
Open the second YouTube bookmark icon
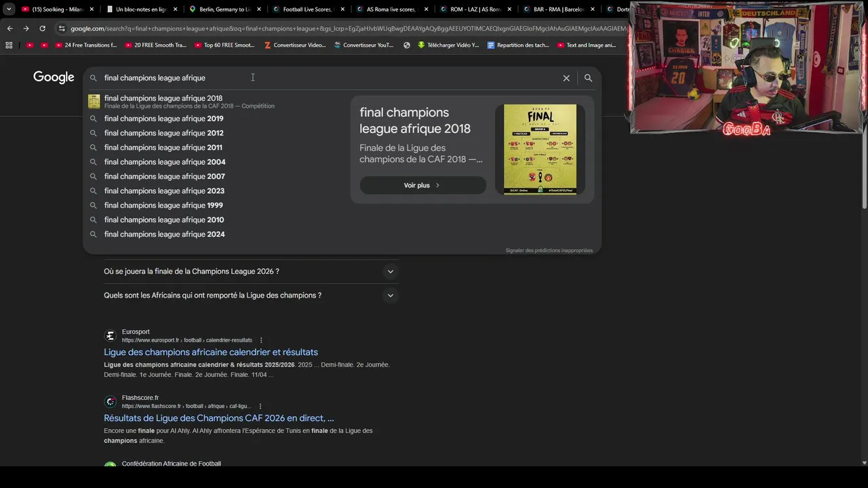click(45, 45)
